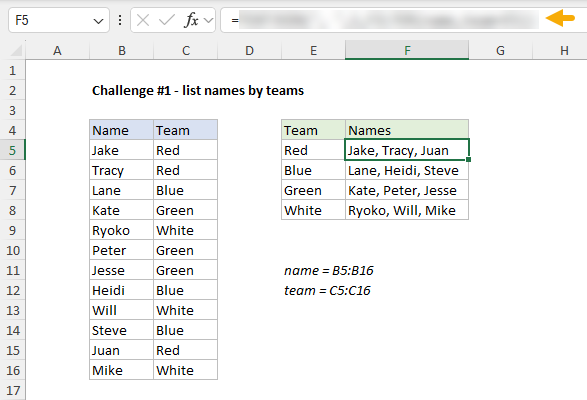
Task: Select row 17 header
Action: pyautogui.click(x=12, y=390)
